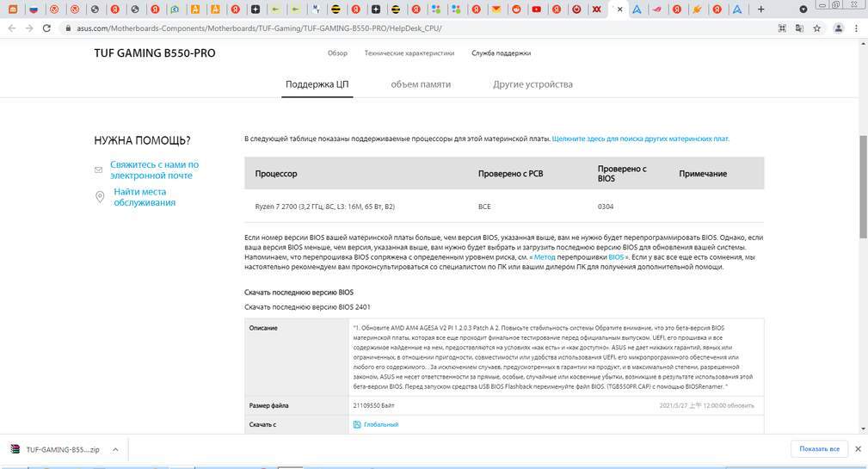Image resolution: width=868 pixels, height=469 pixels.
Task: View site info via the padlock icon
Action: 68,28
